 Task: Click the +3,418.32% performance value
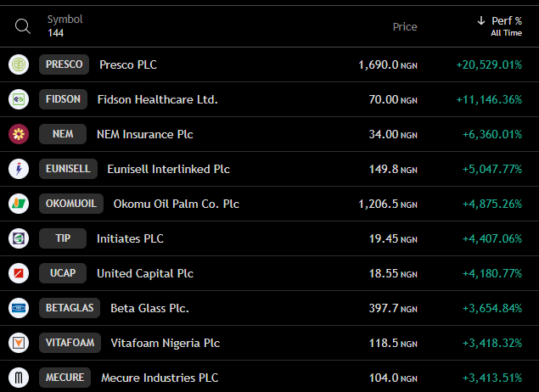pyautogui.click(x=492, y=343)
